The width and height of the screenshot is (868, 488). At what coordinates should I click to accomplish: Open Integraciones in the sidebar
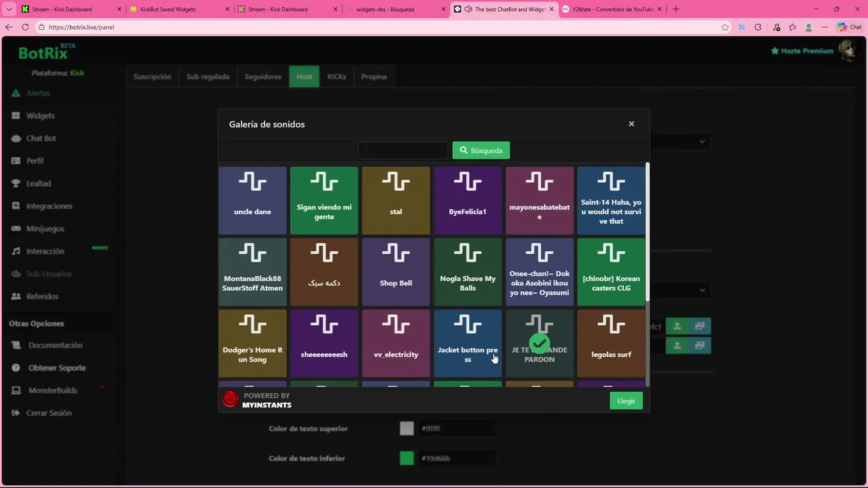[x=49, y=206]
